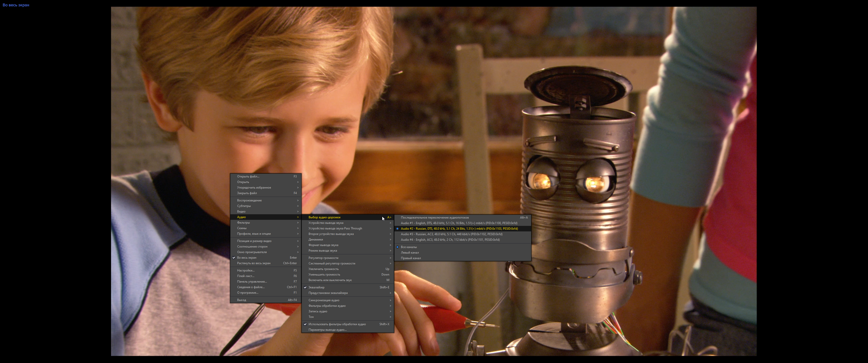Click 'Последовательное переключение аудиопотоков' item
Image resolution: width=868 pixels, height=363 pixels.
[434, 218]
